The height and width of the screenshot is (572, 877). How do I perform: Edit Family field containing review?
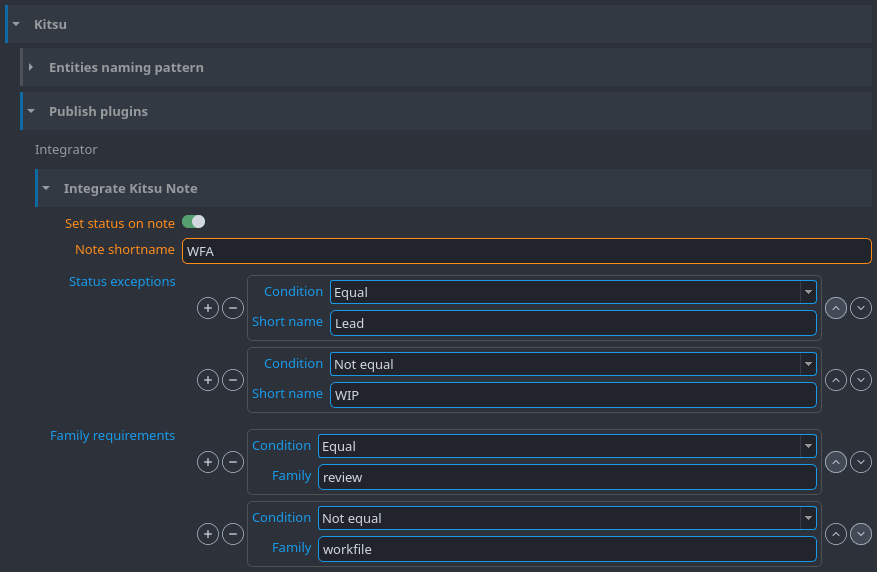pos(567,478)
